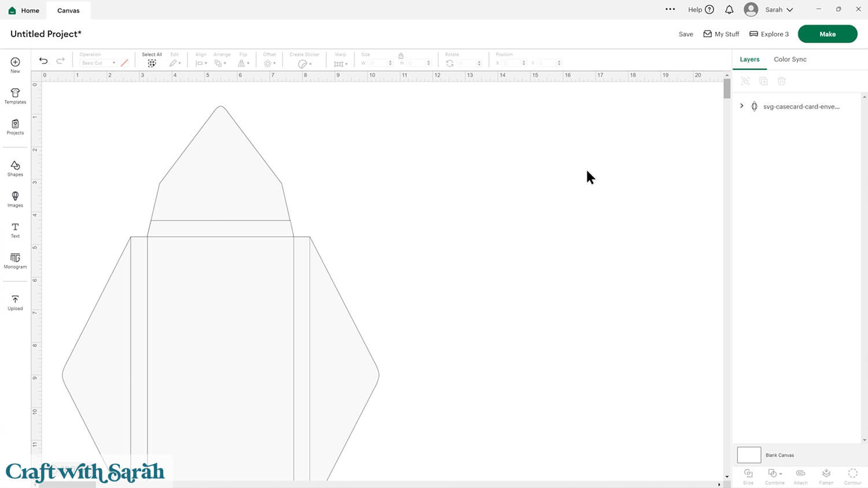868x488 pixels.
Task: Select the Canvas tab
Action: tap(68, 10)
